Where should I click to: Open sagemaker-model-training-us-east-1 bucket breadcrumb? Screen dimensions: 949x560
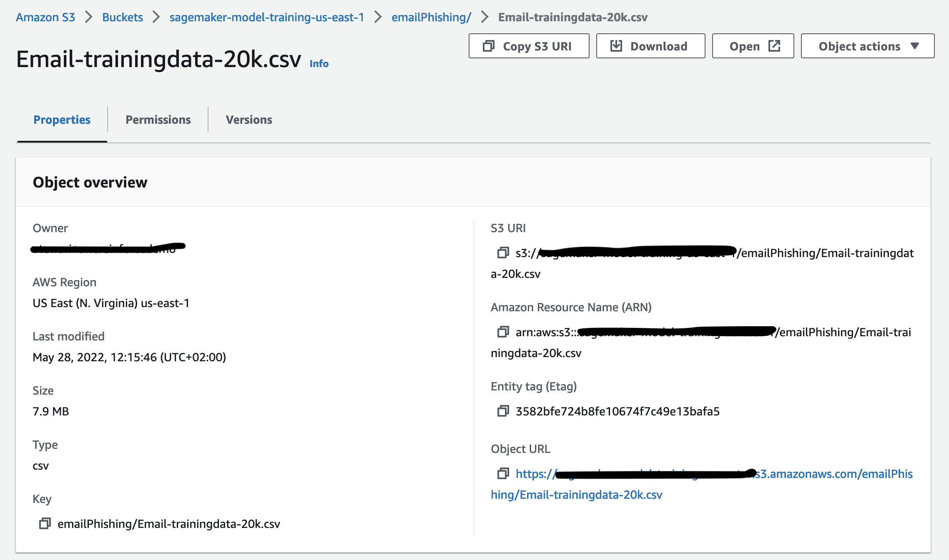tap(267, 17)
